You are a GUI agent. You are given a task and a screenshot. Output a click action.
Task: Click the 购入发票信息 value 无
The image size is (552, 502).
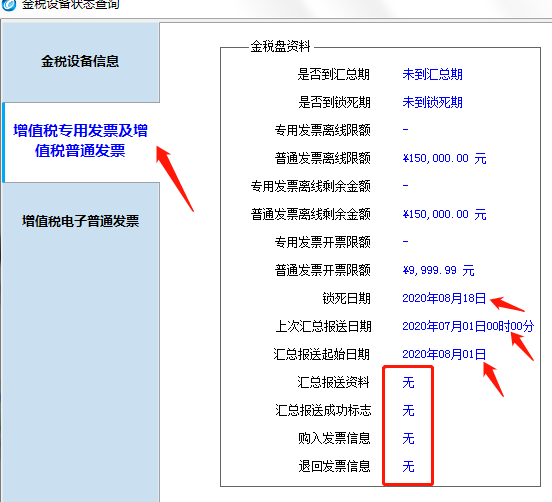coord(408,439)
